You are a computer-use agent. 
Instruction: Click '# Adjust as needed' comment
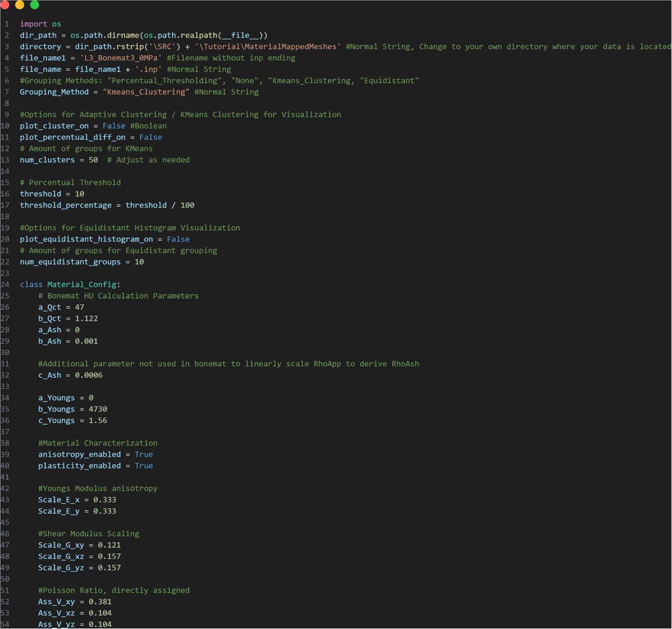click(x=148, y=160)
